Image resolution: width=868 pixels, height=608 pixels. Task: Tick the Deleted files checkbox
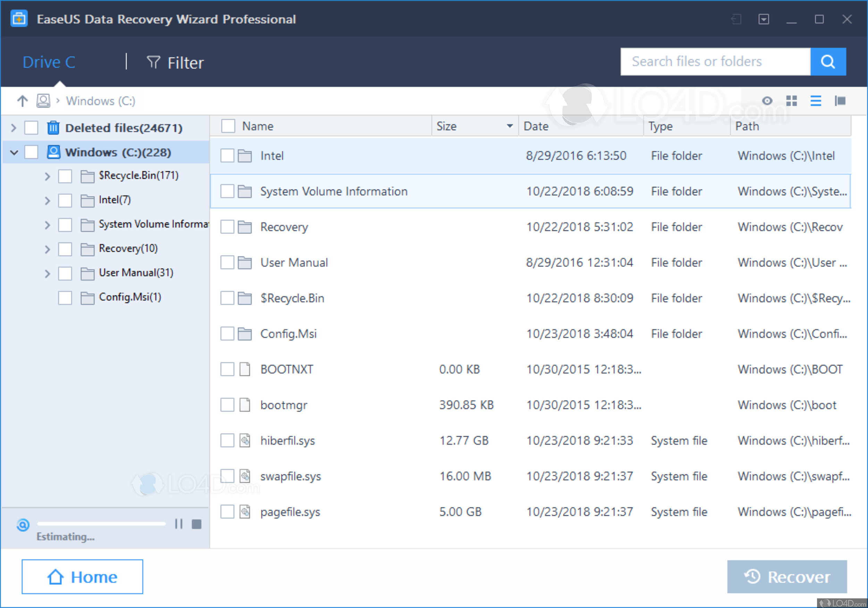31,128
